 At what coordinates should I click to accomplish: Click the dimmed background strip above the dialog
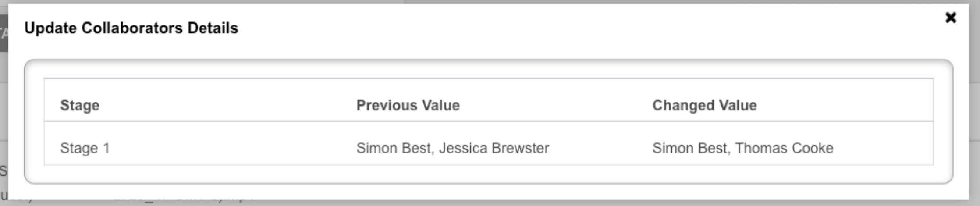pyautogui.click(x=482, y=2)
